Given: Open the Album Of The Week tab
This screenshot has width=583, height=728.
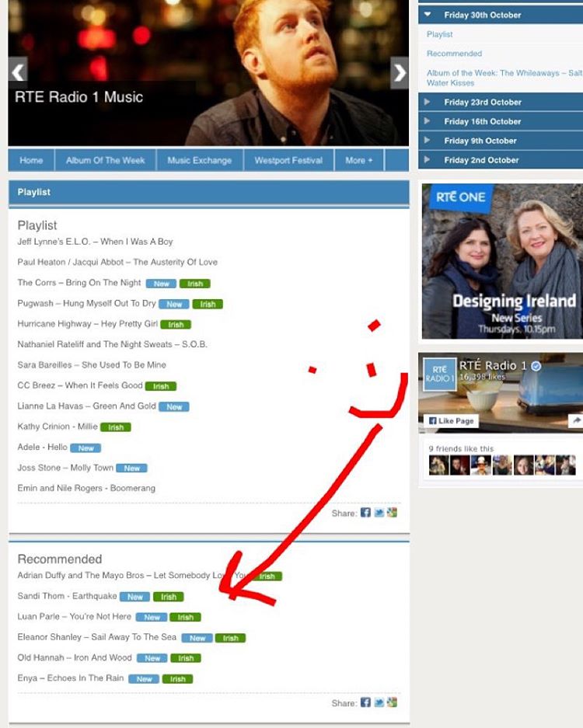Looking at the screenshot, I should point(106,160).
